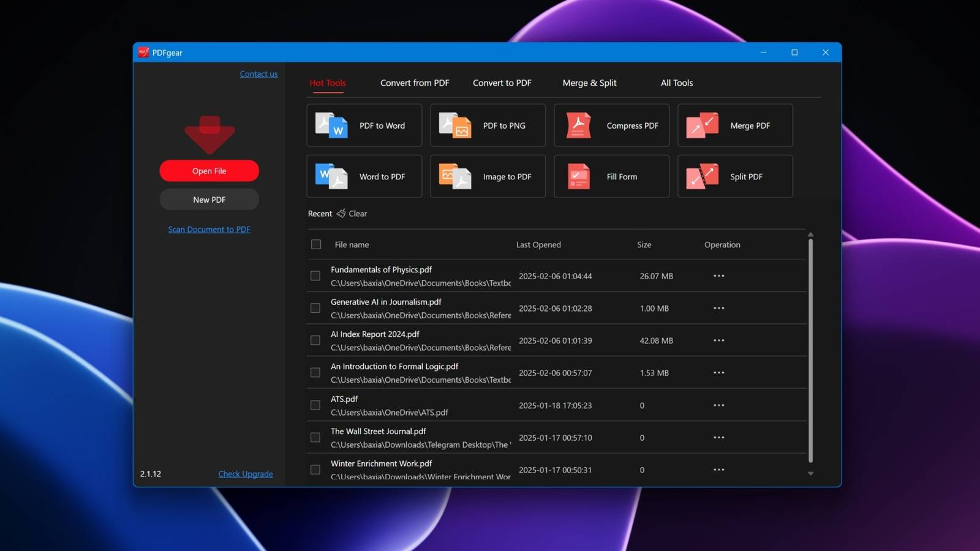Create a document with New PDF button
The height and width of the screenshot is (551, 980).
coord(209,200)
